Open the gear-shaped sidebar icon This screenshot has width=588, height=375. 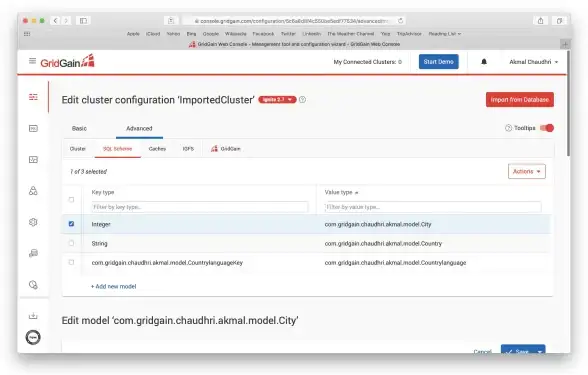[x=33, y=222]
